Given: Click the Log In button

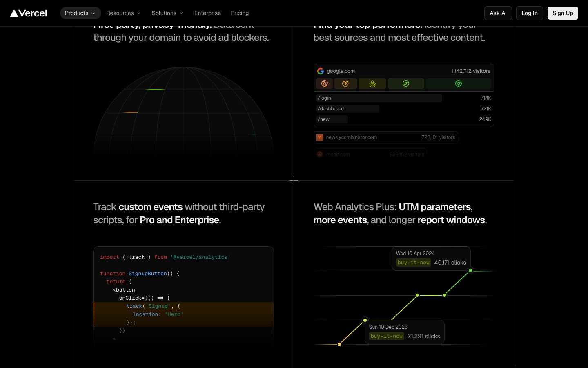Looking at the screenshot, I should [530, 13].
